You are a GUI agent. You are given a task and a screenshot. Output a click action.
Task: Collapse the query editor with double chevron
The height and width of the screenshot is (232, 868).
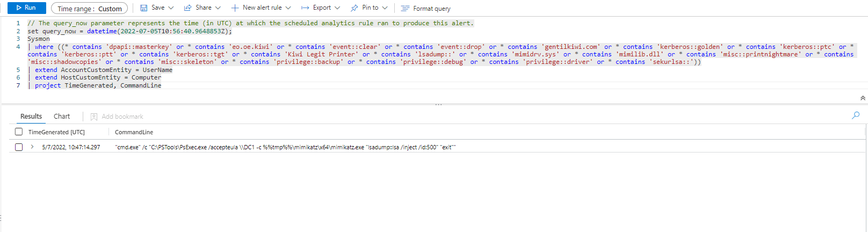[863, 98]
